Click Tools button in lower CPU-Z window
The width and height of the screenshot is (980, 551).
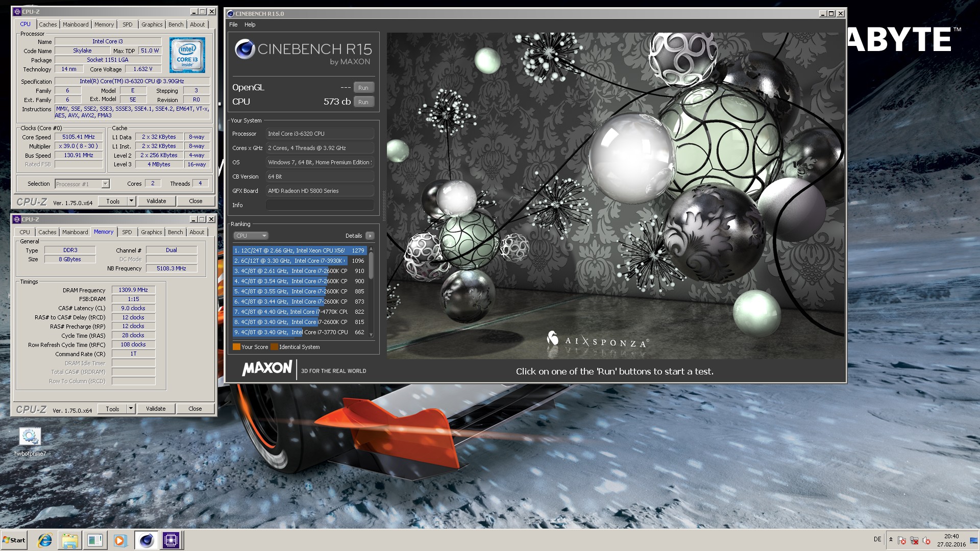(x=112, y=409)
